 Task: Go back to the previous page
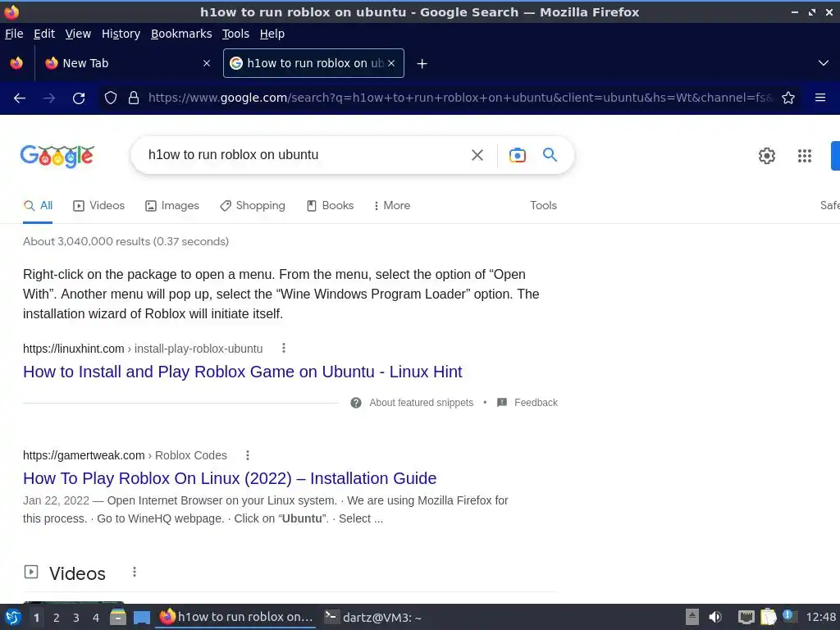(20, 98)
